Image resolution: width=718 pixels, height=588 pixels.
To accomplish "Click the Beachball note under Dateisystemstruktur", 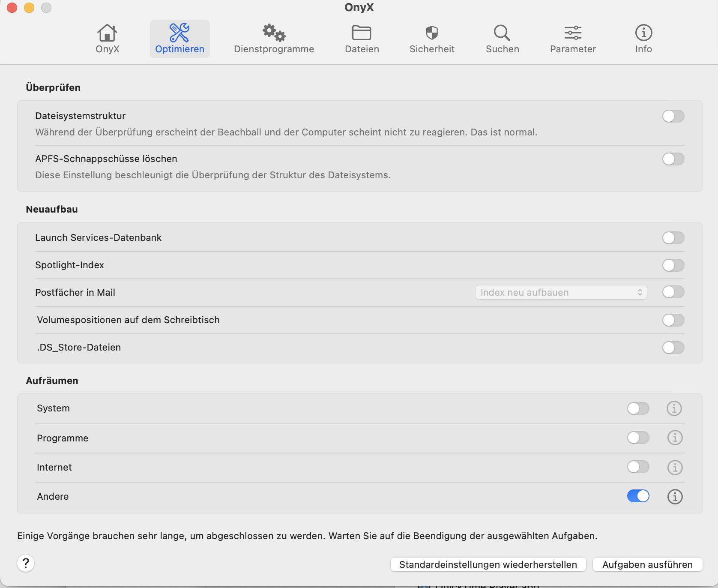I will [286, 132].
